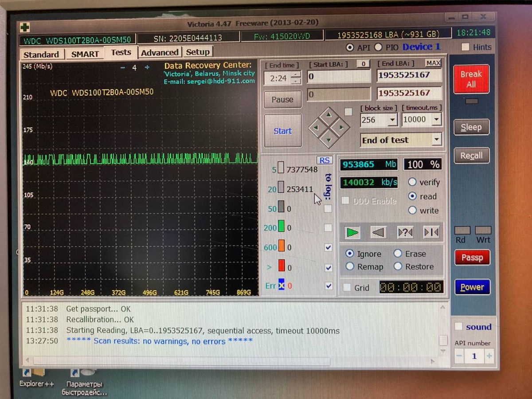Click the butterfly seek test icon

coord(431,232)
